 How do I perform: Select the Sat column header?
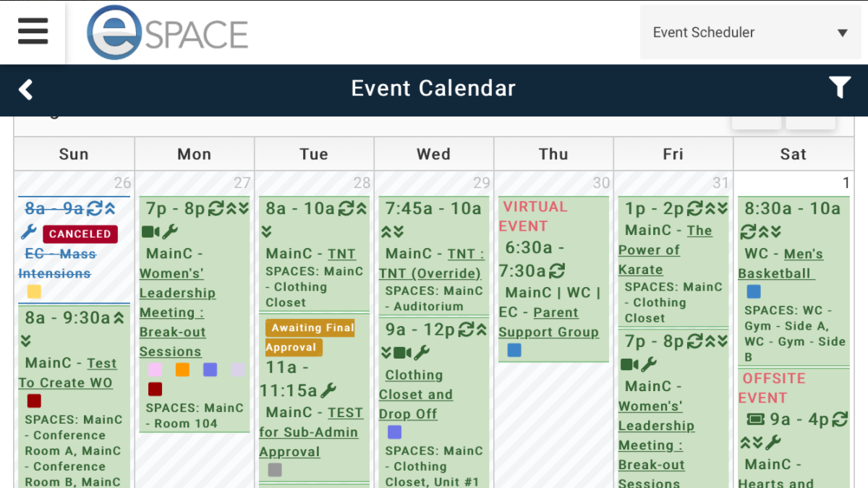[793, 154]
